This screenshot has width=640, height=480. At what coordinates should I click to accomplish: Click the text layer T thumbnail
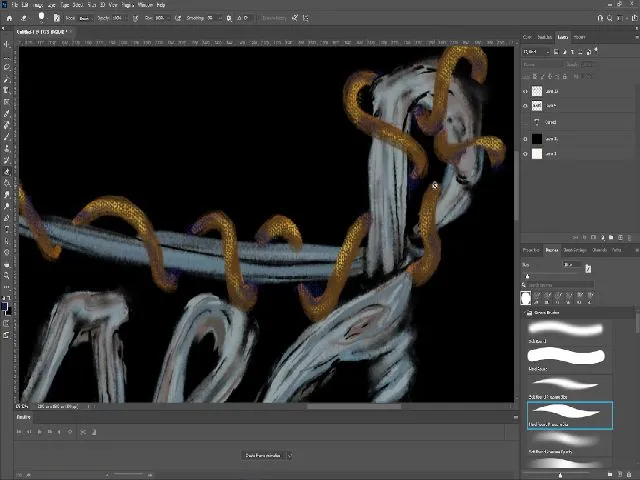pos(537,122)
